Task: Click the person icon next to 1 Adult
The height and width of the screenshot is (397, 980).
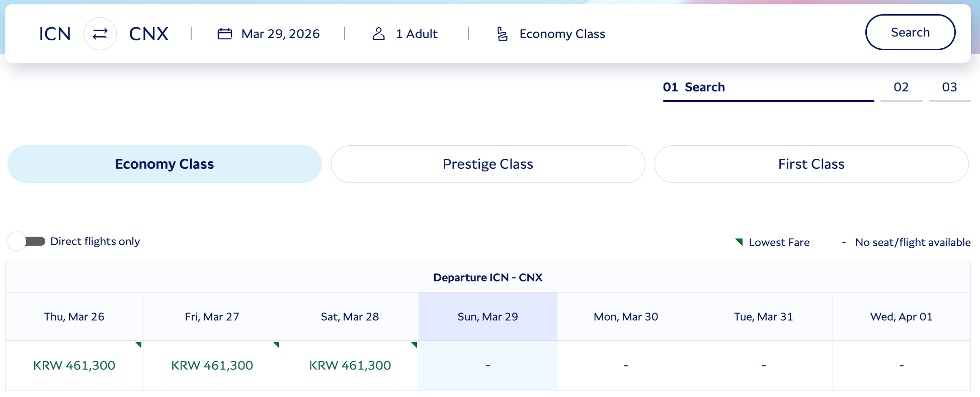Action: pyautogui.click(x=378, y=33)
